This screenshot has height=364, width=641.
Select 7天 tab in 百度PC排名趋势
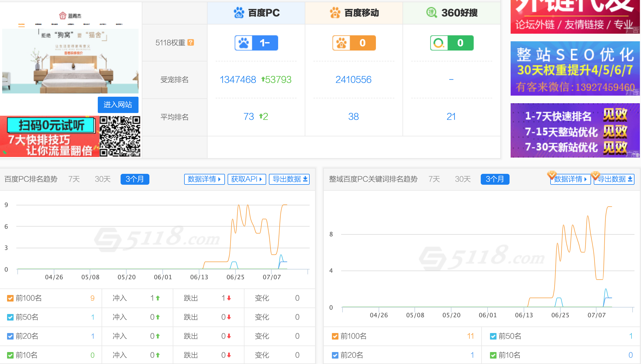coord(74,179)
